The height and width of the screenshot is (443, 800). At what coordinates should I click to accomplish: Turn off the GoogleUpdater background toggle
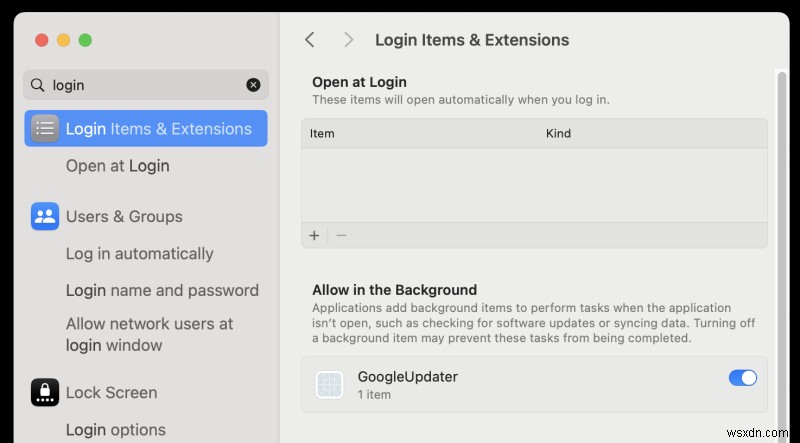coord(743,378)
